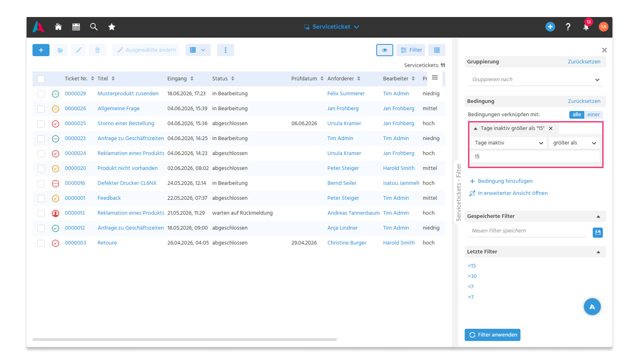The width and height of the screenshot is (639, 364).
Task: Click the status icon of ticket 0000020
Action: click(x=56, y=168)
